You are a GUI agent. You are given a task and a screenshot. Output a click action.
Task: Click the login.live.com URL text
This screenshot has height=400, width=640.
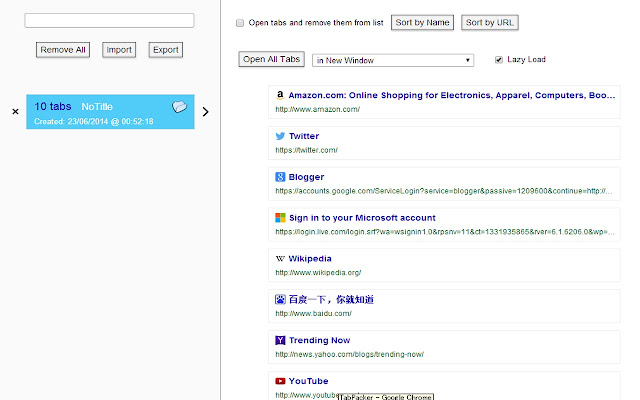[445, 232]
